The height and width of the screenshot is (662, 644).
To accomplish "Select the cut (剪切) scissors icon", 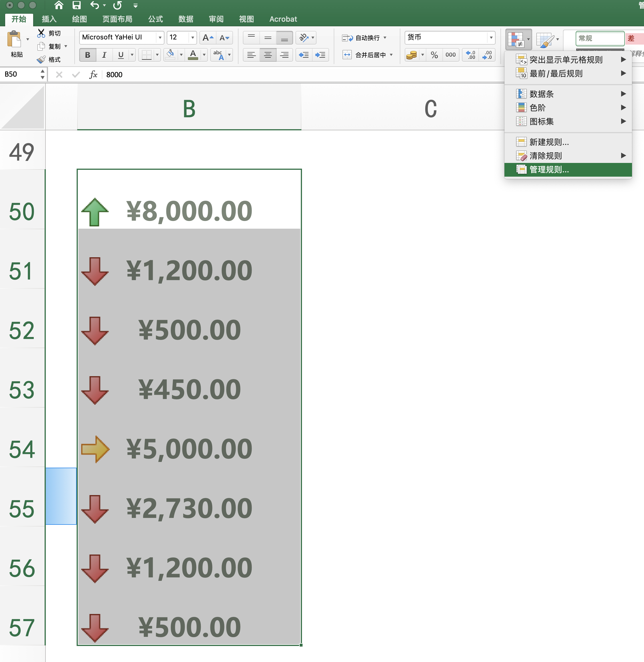I will 41,33.
